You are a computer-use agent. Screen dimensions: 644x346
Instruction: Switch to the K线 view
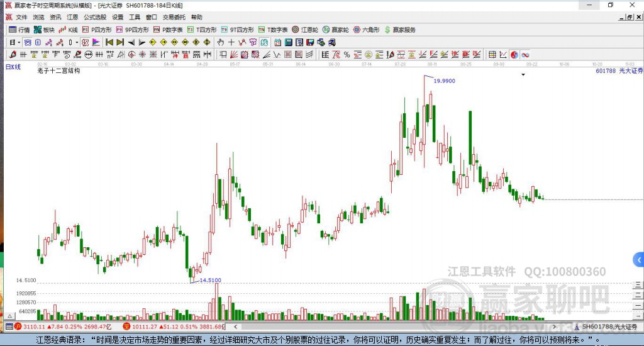68,30
